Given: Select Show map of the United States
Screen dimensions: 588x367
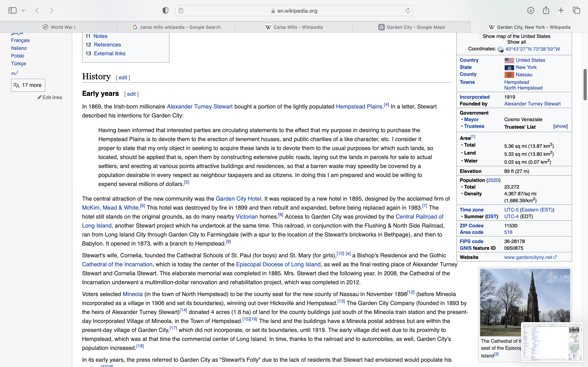Looking at the screenshot, I should tap(480, 36).
